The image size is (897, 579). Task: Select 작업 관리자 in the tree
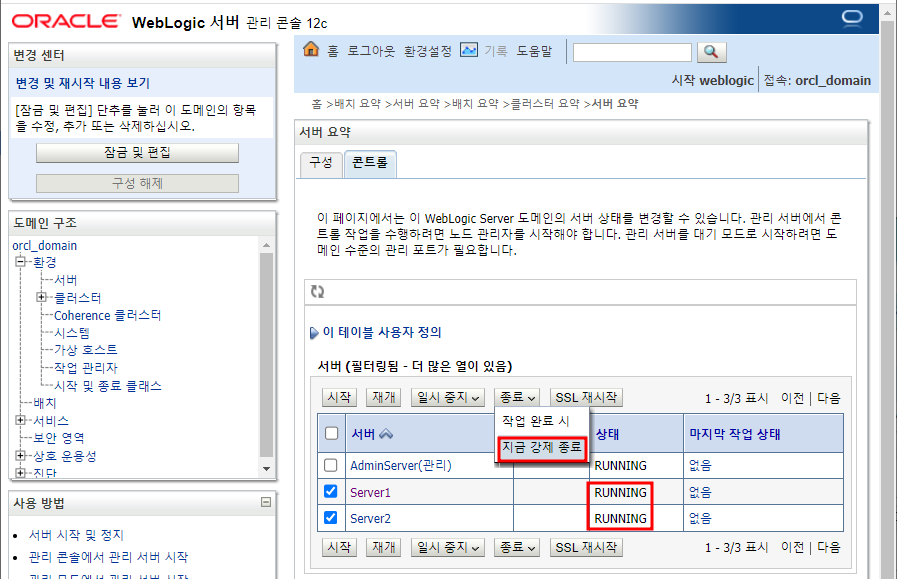86,368
